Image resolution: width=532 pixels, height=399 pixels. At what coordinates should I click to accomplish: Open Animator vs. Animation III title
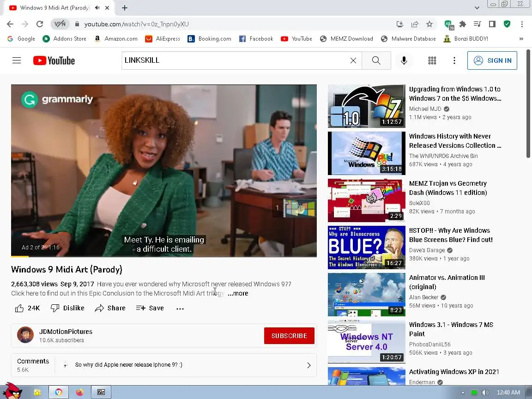click(447, 282)
